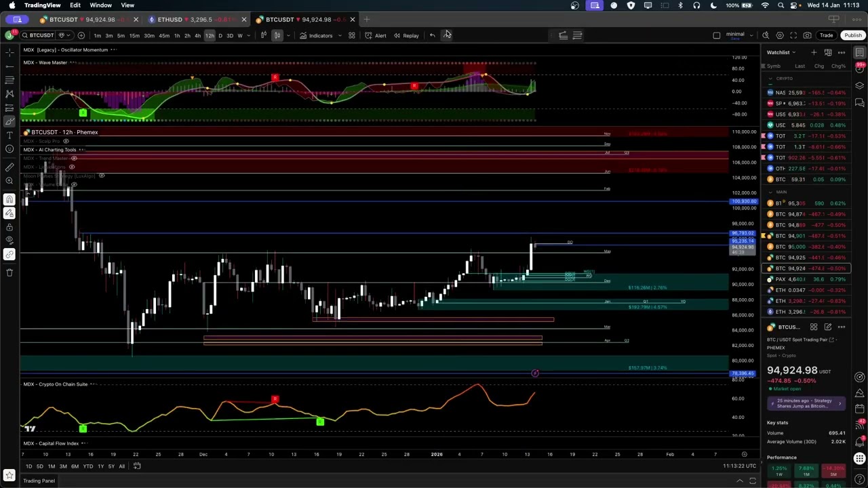Open the View menu in menu bar
Screen dimensions: 868x488
click(127, 5)
